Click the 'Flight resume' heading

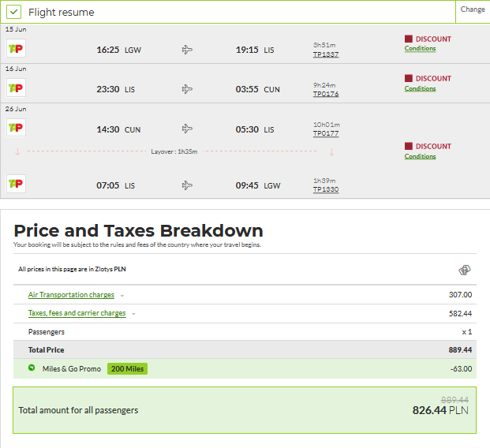[x=62, y=12]
